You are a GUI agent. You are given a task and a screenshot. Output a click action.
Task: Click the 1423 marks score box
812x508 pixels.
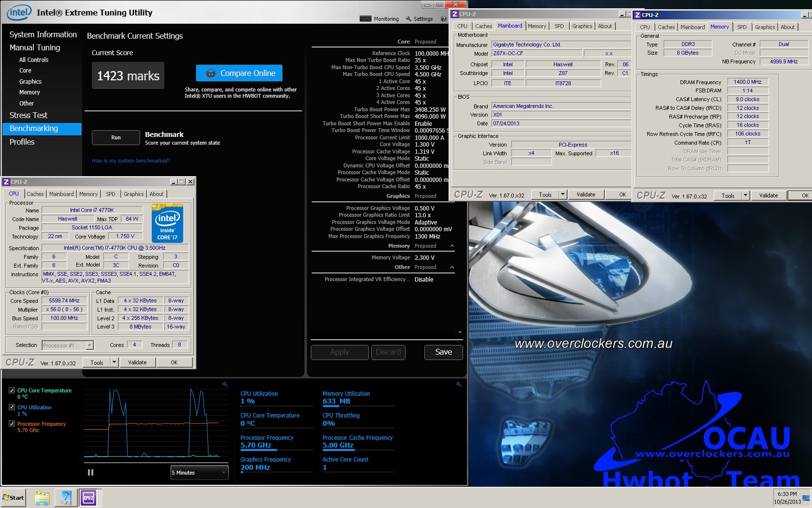tap(128, 75)
